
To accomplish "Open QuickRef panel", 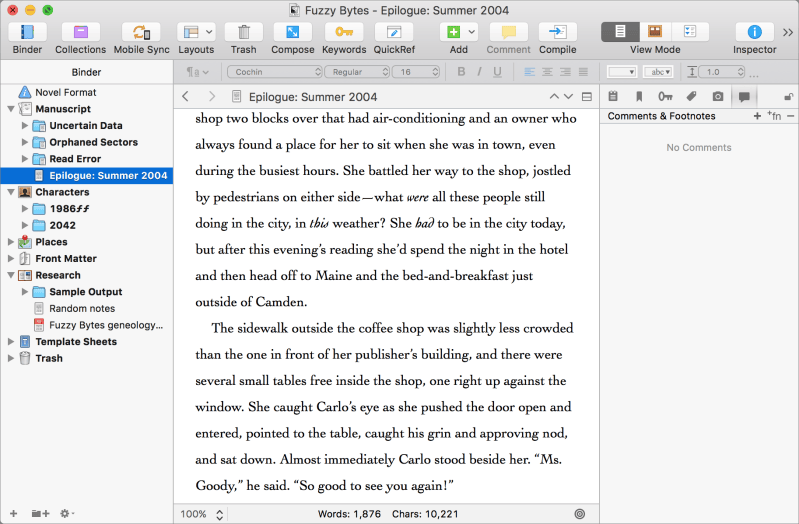I will tap(394, 32).
